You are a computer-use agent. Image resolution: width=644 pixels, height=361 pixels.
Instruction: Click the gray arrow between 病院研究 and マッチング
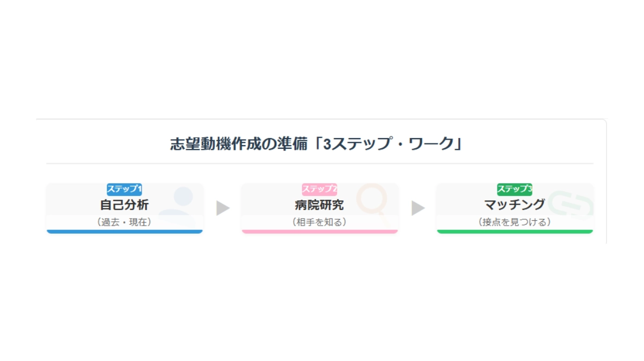(x=418, y=208)
